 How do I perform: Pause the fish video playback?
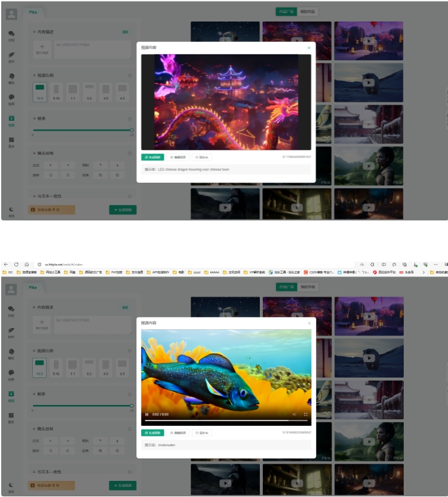coord(146,415)
